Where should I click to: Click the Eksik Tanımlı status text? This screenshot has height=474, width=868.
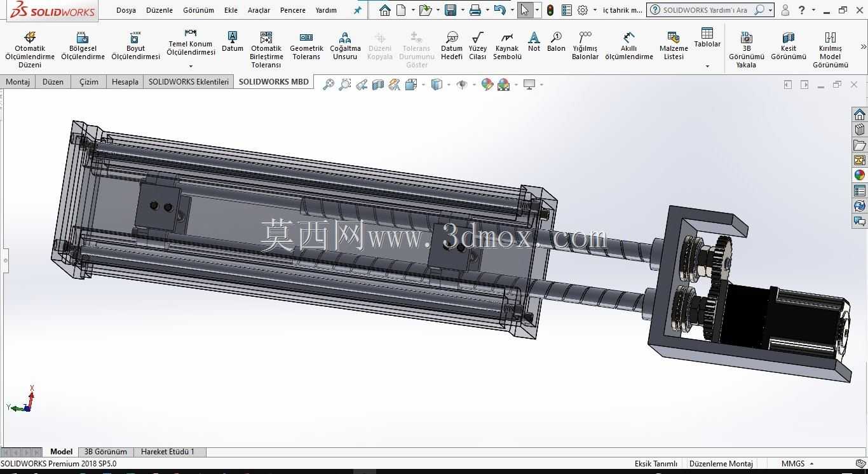click(656, 464)
